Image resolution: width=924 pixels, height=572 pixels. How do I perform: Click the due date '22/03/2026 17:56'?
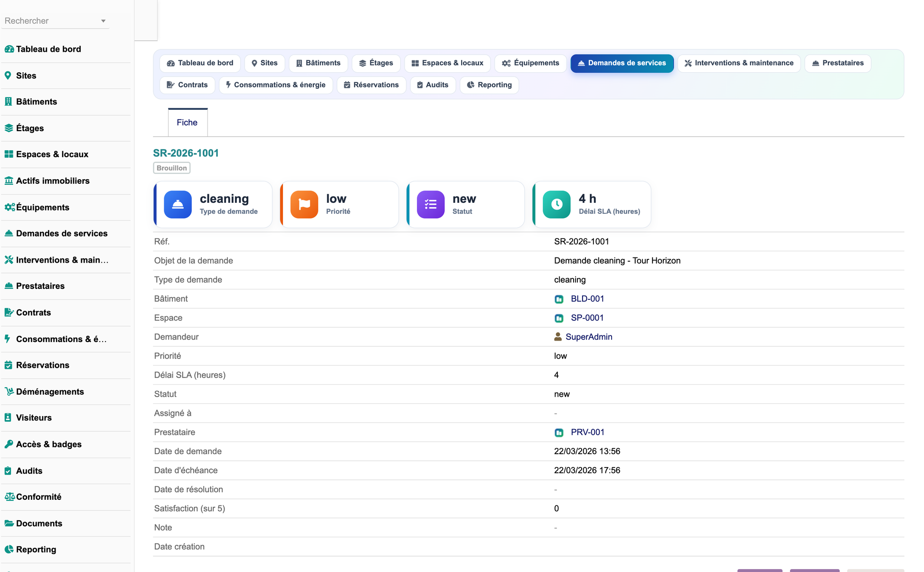tap(587, 470)
